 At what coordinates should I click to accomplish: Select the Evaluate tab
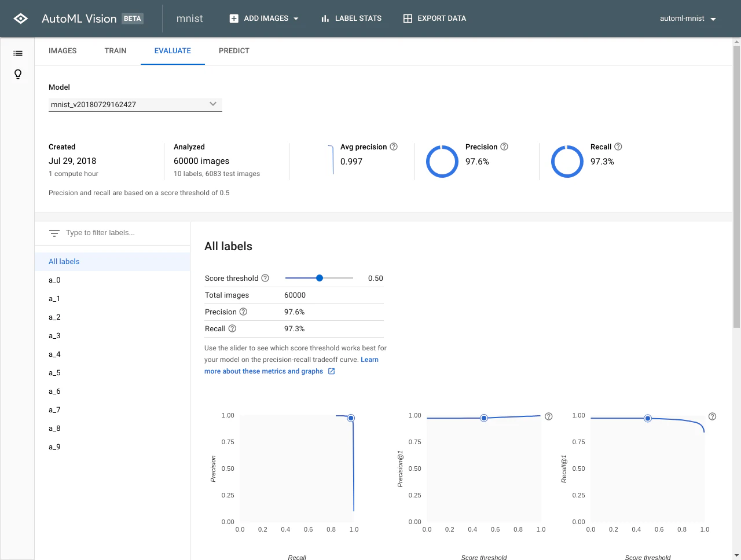[173, 51]
